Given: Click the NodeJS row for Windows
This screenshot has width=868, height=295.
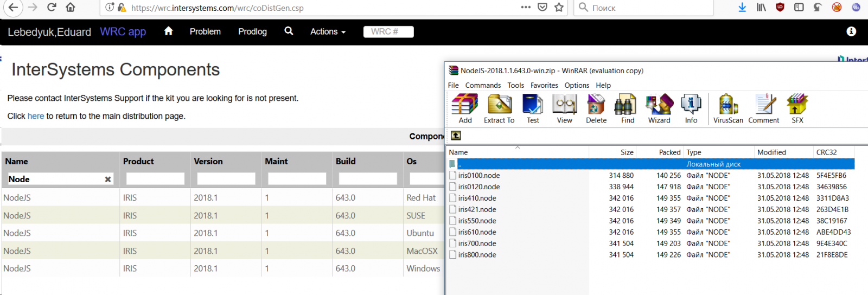Looking at the screenshot, I should (x=223, y=268).
